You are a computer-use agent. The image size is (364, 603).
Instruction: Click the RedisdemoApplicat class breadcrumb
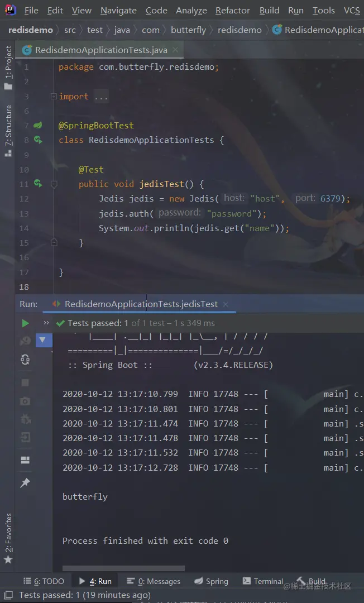[318, 30]
